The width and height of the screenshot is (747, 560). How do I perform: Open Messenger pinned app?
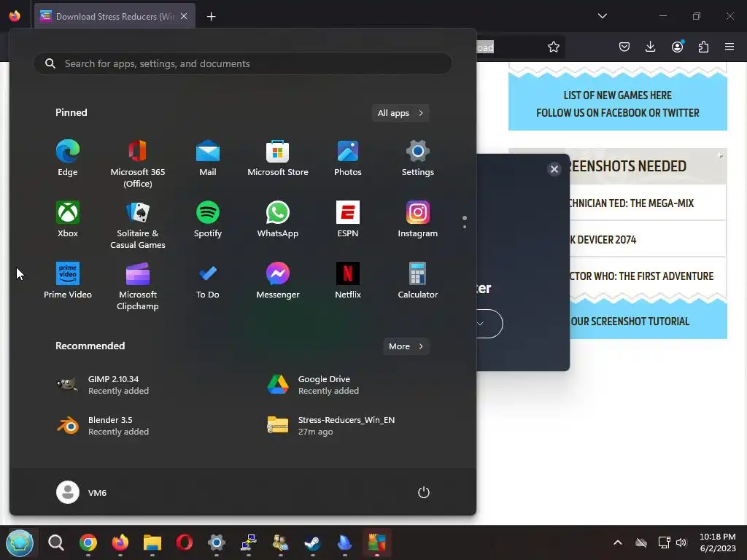278,281
